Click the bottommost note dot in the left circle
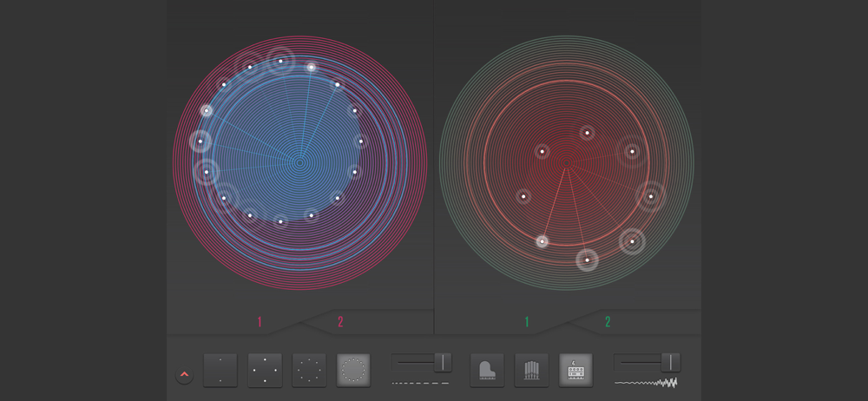 280,221
